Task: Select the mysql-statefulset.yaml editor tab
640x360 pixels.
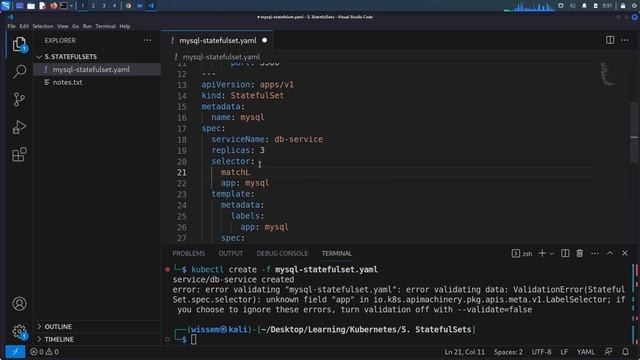Action: (218, 40)
